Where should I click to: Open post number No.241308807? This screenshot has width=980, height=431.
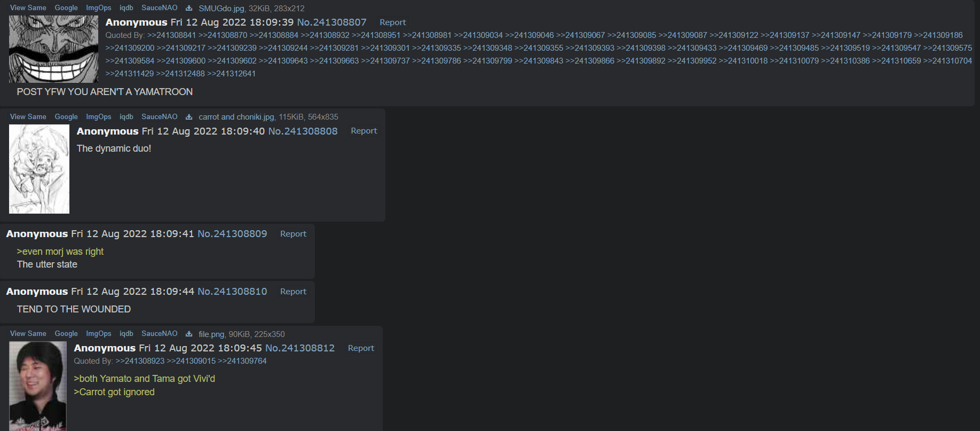click(331, 22)
